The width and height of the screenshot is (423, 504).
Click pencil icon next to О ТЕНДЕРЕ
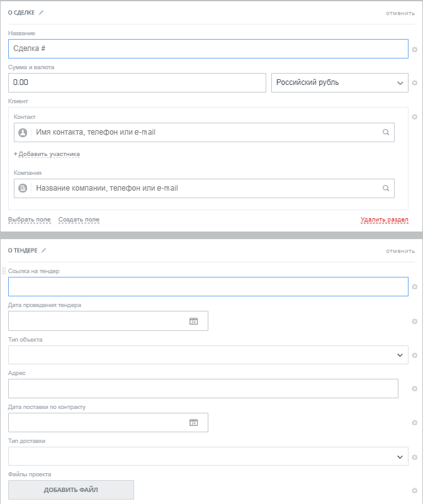pyautogui.click(x=44, y=250)
